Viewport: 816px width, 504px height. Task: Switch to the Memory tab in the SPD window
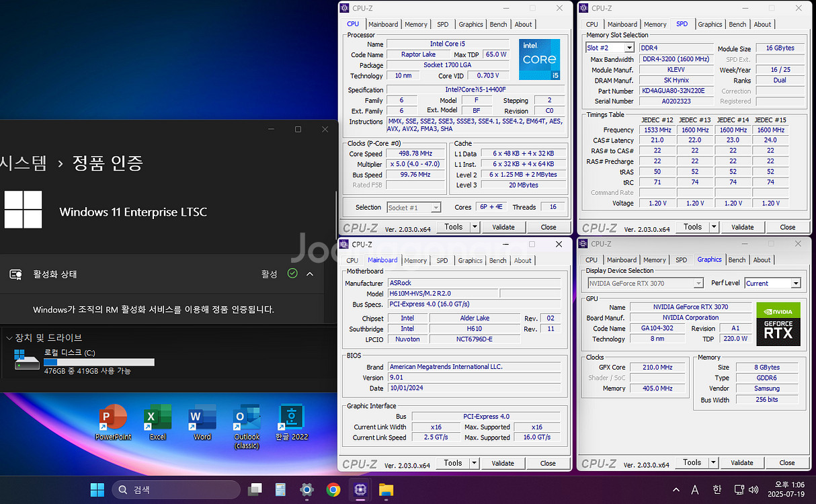[655, 24]
